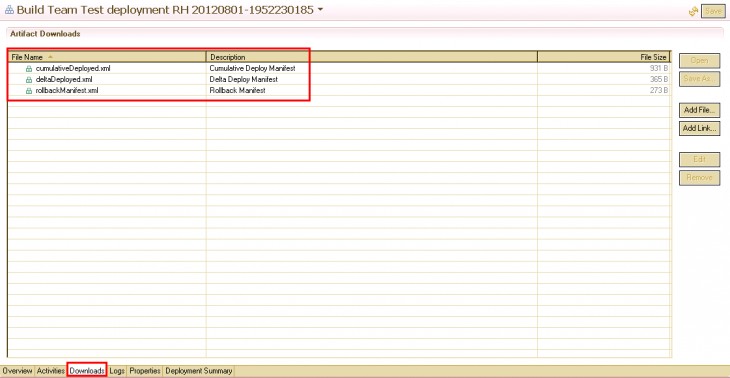This screenshot has width=730, height=378.
Task: Select the deltaDeployed.xml file name
Action: (64, 80)
